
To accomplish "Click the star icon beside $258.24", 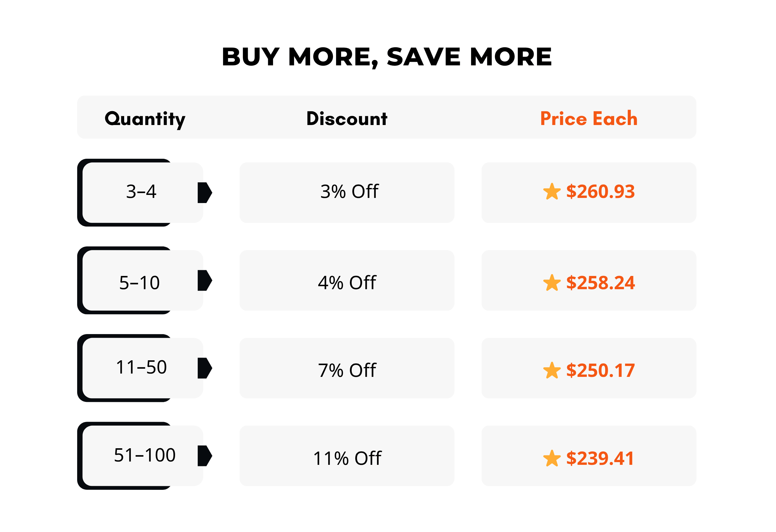I will (x=551, y=283).
